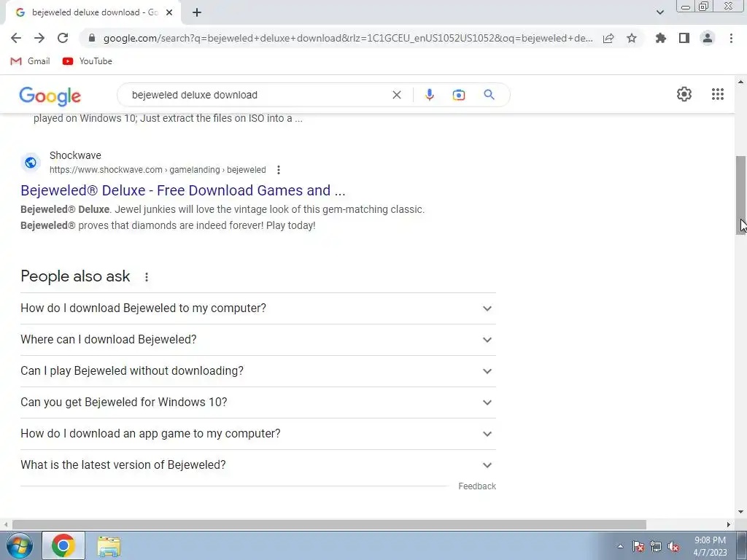The image size is (747, 560).
Task: Open the Gmail bookmark
Action: point(30,61)
